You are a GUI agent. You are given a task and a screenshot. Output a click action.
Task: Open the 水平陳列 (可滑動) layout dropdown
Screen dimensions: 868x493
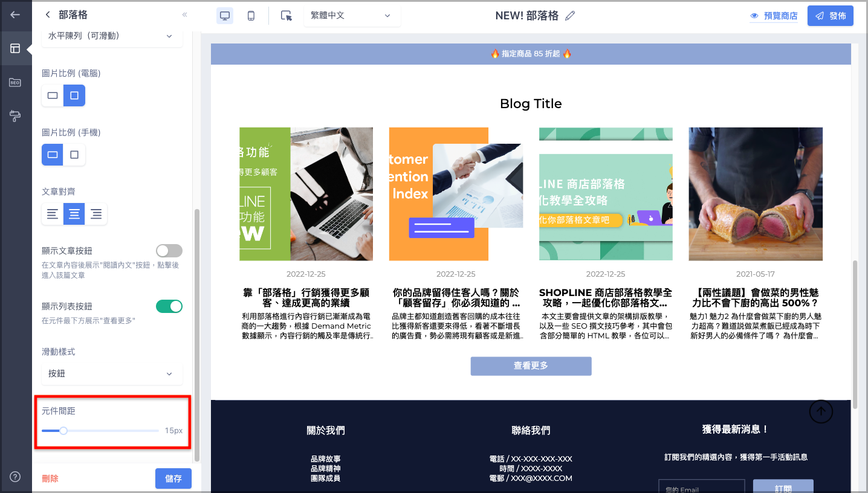point(112,36)
